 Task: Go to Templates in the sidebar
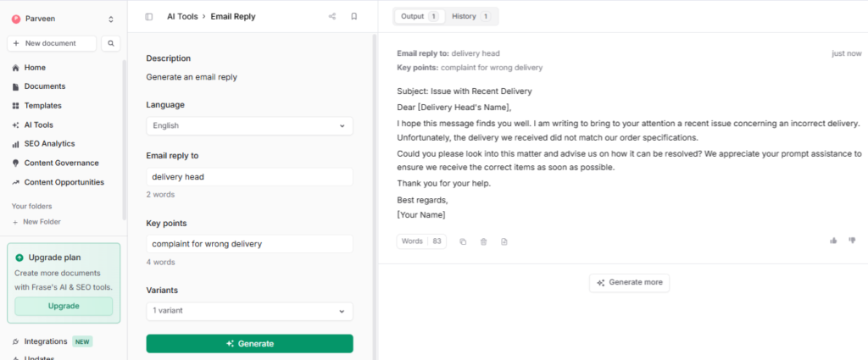point(42,106)
